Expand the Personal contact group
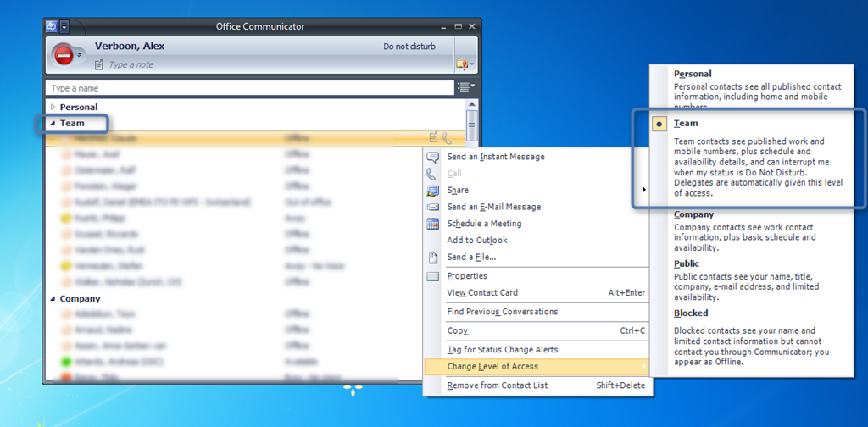This screenshot has width=868, height=427. coord(53,108)
